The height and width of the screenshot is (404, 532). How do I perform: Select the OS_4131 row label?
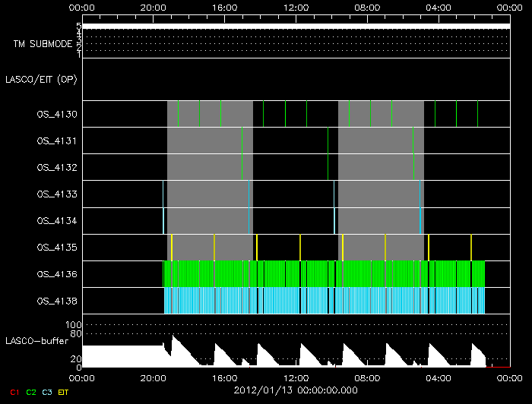click(57, 141)
